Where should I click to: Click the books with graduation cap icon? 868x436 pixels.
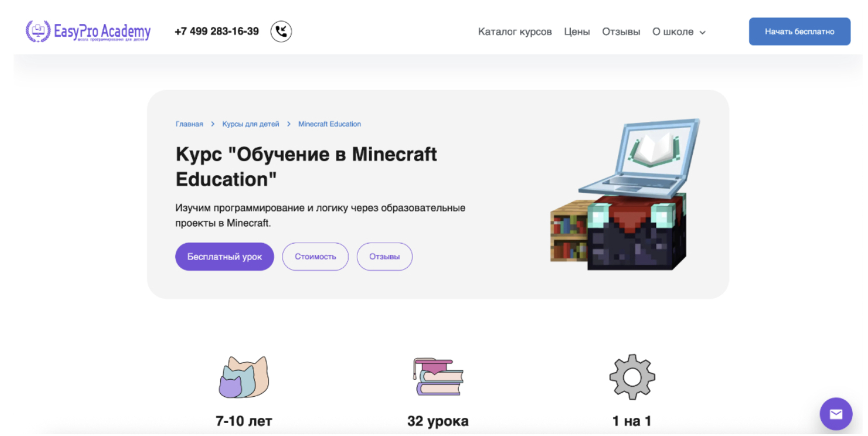click(x=438, y=377)
